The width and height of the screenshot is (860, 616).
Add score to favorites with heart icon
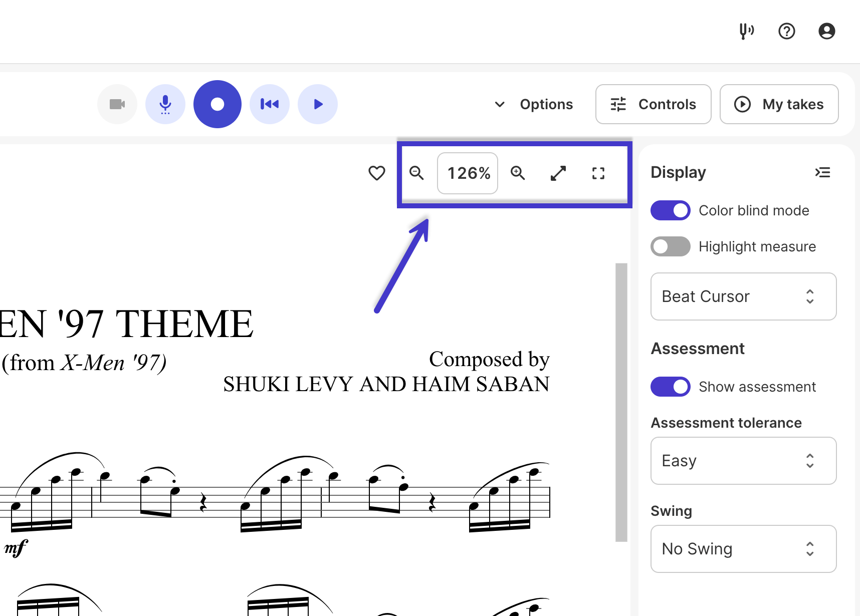(x=377, y=173)
